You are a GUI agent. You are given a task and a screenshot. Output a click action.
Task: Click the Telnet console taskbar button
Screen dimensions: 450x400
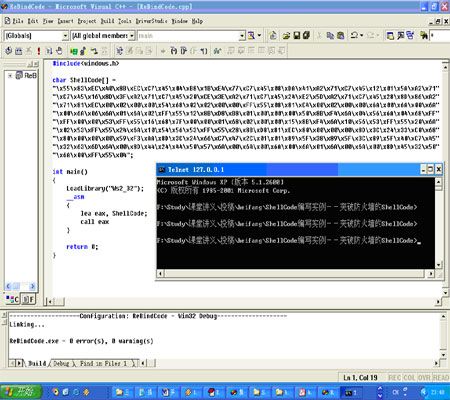pos(350,392)
